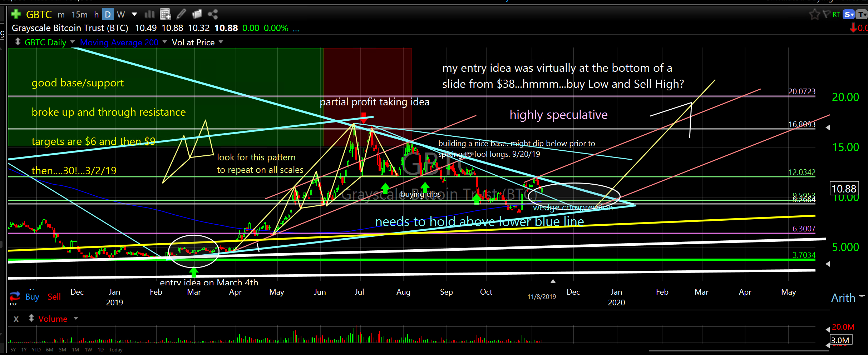This screenshot has width=868, height=355.
Task: Click the red Sell button
Action: click(x=54, y=297)
